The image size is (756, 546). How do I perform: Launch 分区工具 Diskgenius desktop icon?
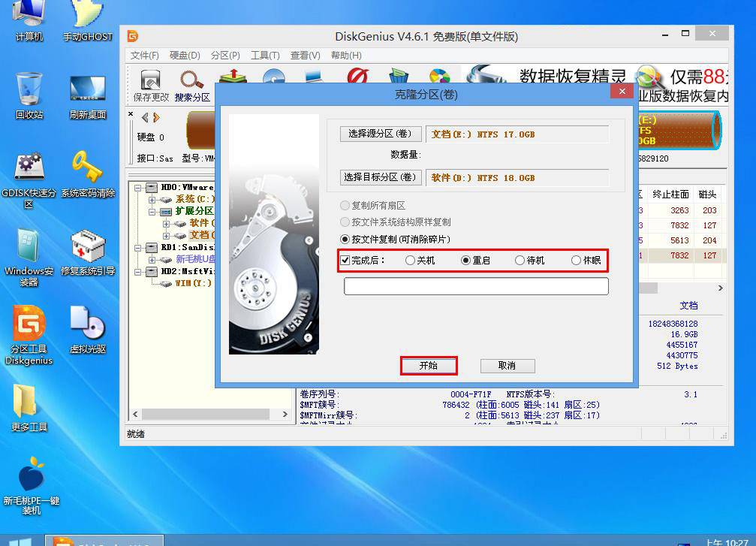29,336
